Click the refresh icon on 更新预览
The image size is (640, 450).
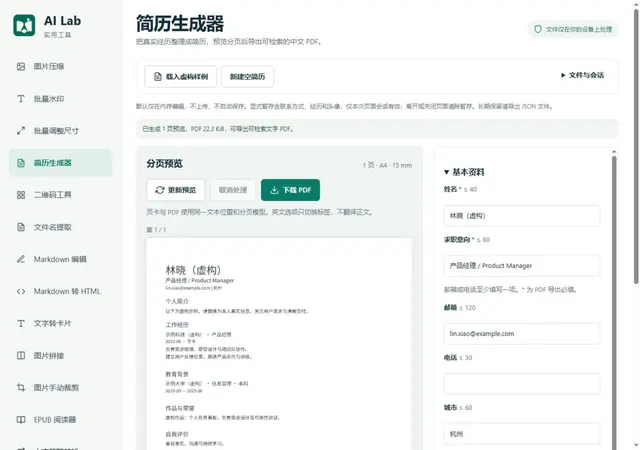(x=160, y=190)
